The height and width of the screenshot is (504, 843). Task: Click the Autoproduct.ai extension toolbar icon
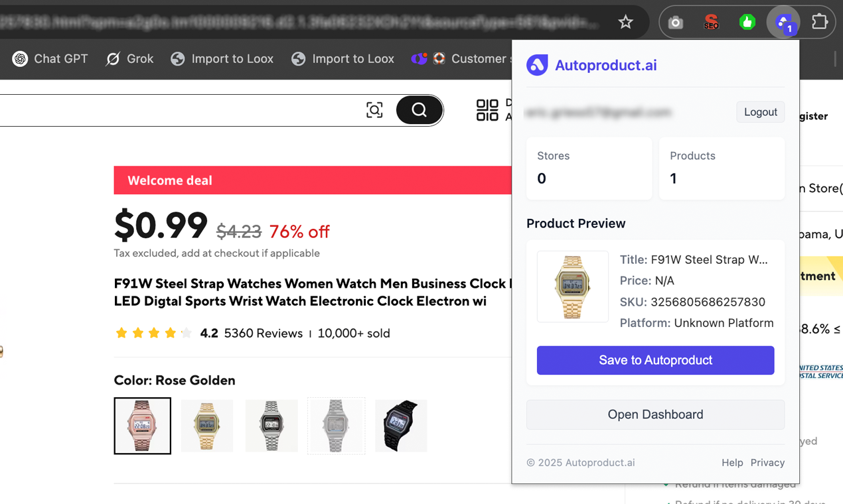click(783, 23)
